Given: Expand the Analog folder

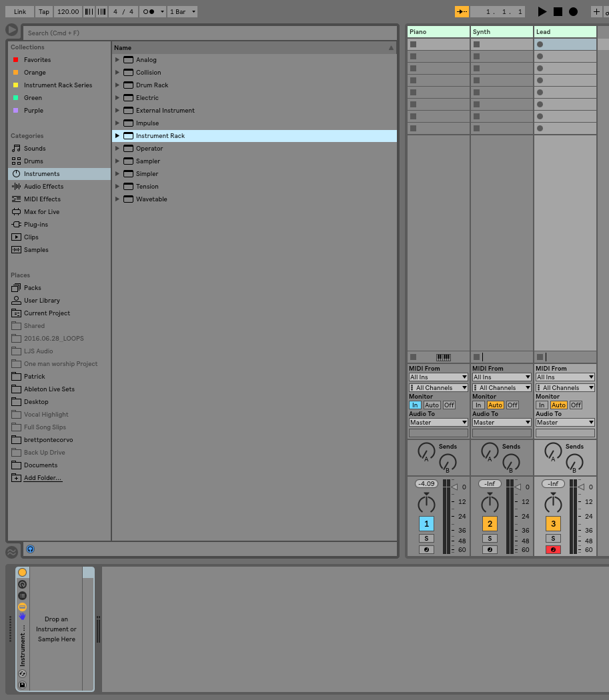Looking at the screenshot, I should [117, 60].
